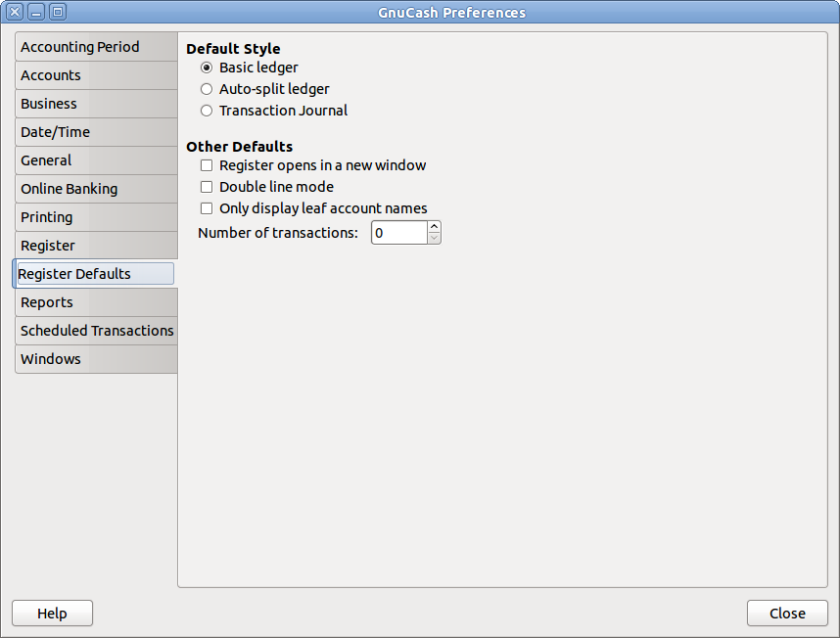840x638 pixels.
Task: Enable Register opens in a new window
Action: (x=207, y=165)
